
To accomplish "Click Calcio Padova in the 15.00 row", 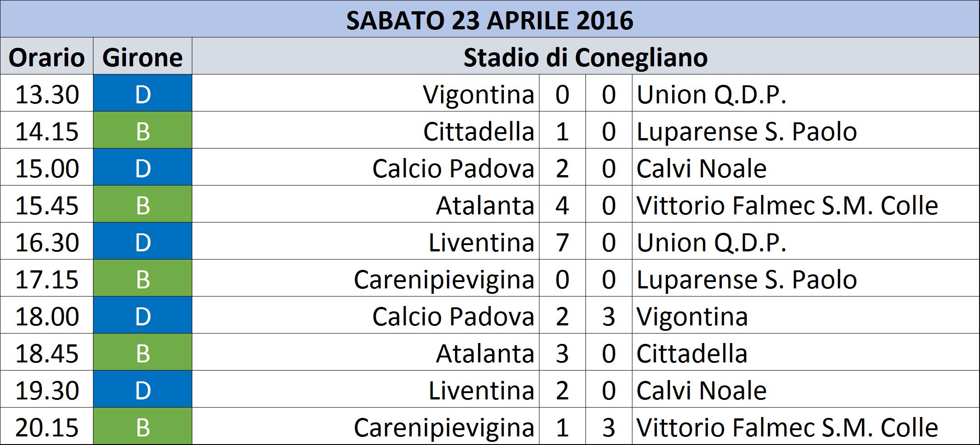I will [453, 168].
